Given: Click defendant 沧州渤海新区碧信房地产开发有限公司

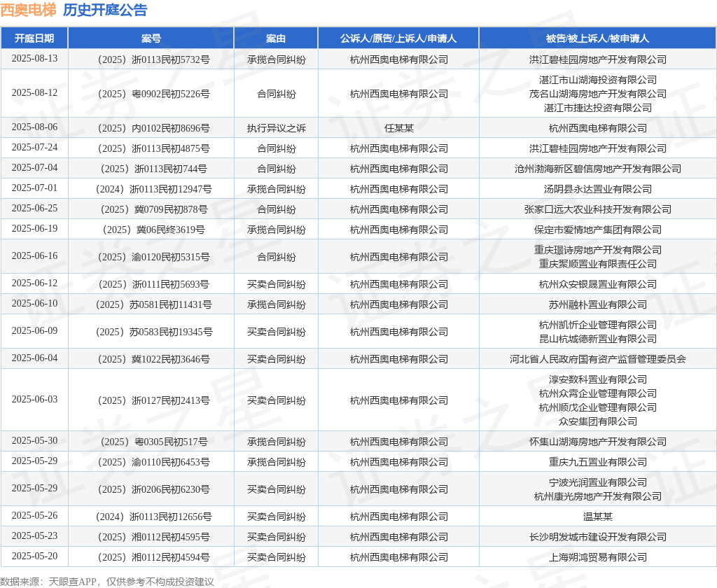Looking at the screenshot, I should 598,169.
